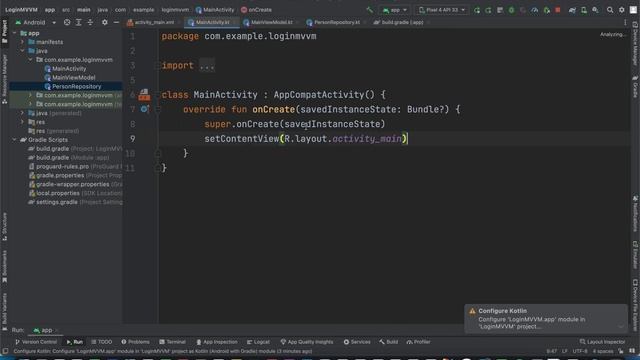Click the Search Everywhere magnifier icon
This screenshot has height=360, width=640.
610,10
